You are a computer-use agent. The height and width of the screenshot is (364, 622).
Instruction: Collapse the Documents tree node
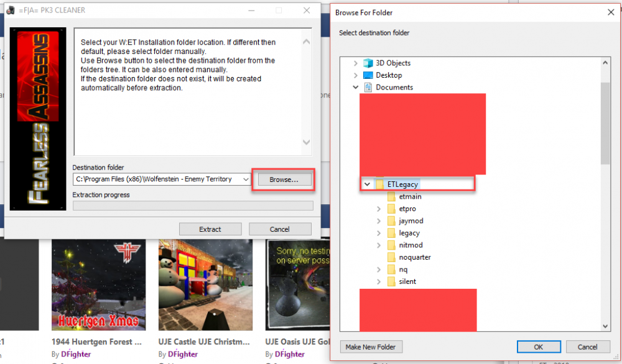click(355, 87)
